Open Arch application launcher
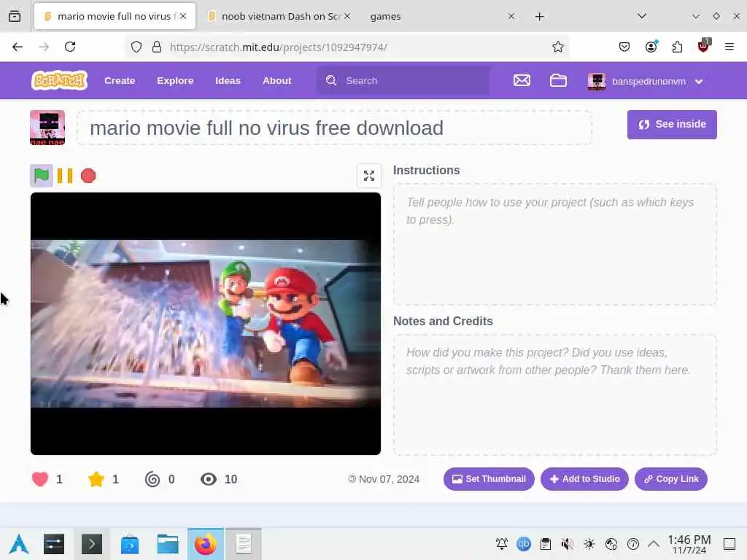 [19, 544]
